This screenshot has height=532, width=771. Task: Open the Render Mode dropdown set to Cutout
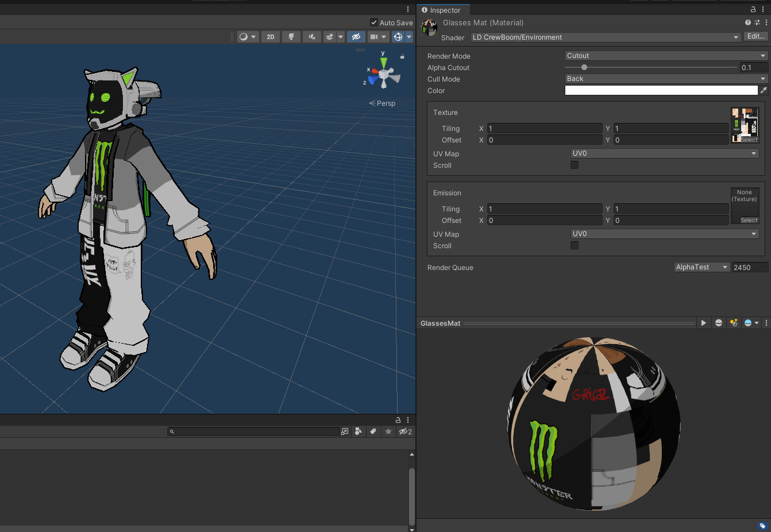[x=665, y=55]
